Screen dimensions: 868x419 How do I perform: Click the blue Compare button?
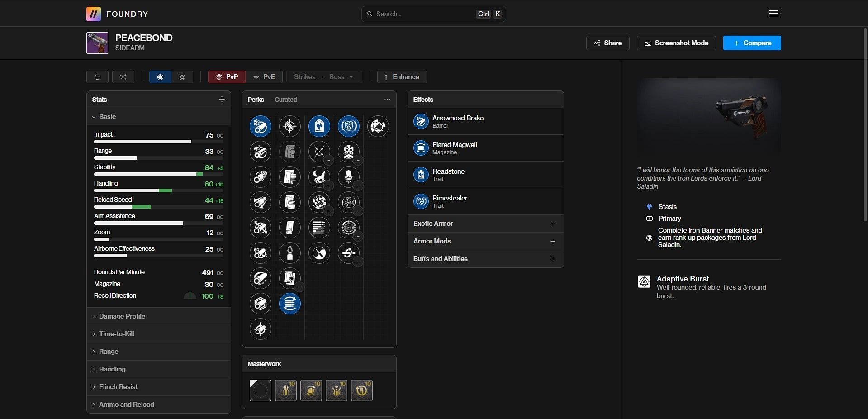click(x=752, y=43)
